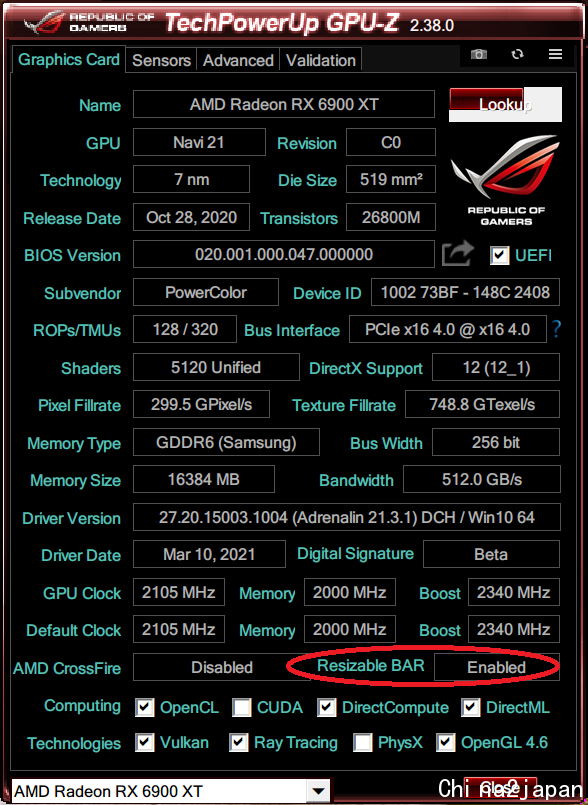The height and width of the screenshot is (805, 588).
Task: Click the Default Clock row Memory 2000 MHz field
Action: click(x=350, y=629)
